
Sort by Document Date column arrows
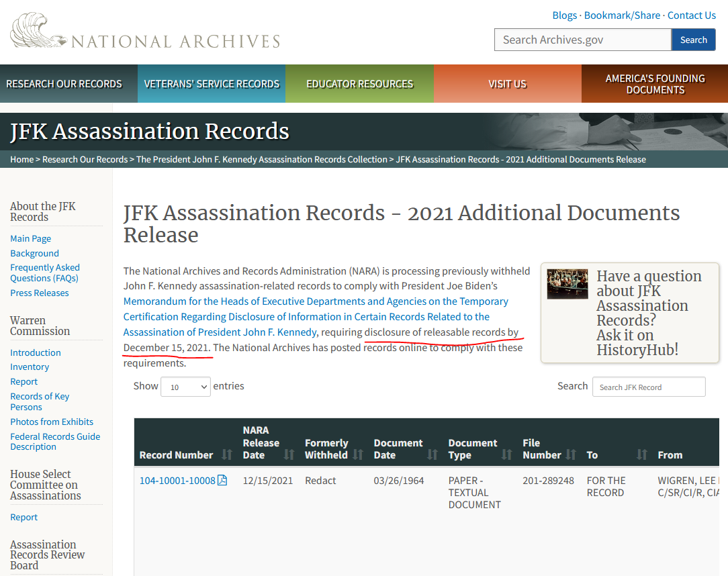pyautogui.click(x=433, y=454)
